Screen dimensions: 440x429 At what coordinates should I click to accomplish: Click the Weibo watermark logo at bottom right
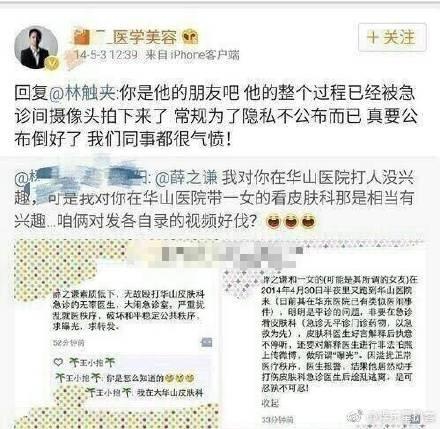[355, 417]
